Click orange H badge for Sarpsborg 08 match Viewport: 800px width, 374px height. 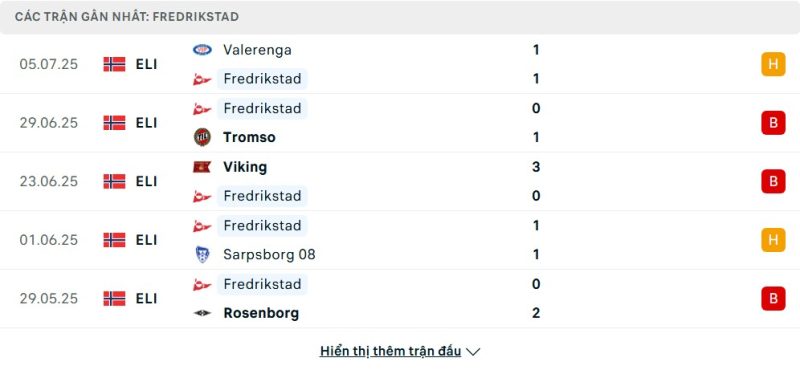[x=773, y=240]
